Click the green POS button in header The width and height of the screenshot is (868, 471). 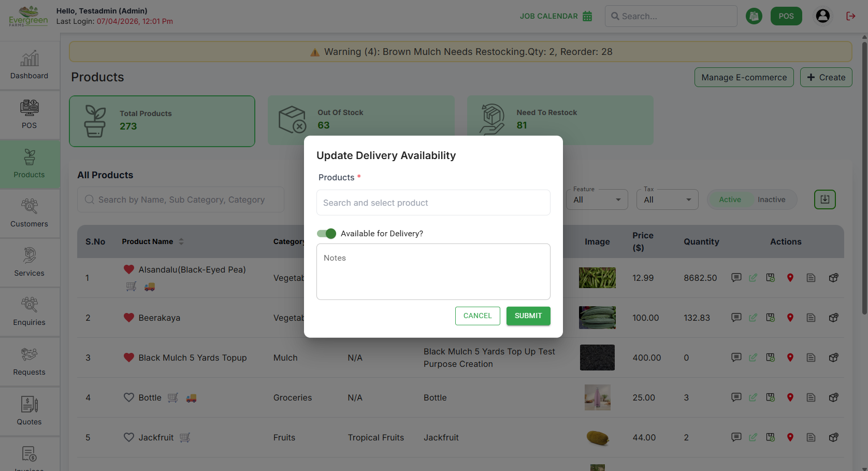[786, 16]
